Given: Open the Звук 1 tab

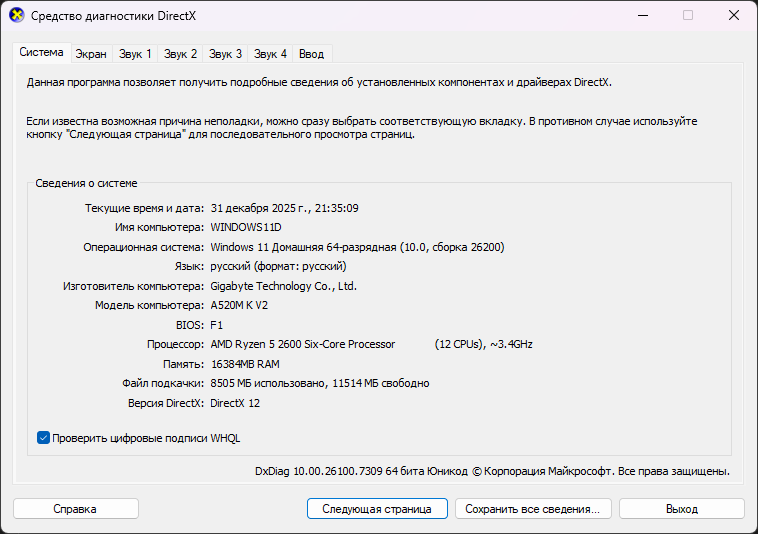Looking at the screenshot, I should pos(135,54).
